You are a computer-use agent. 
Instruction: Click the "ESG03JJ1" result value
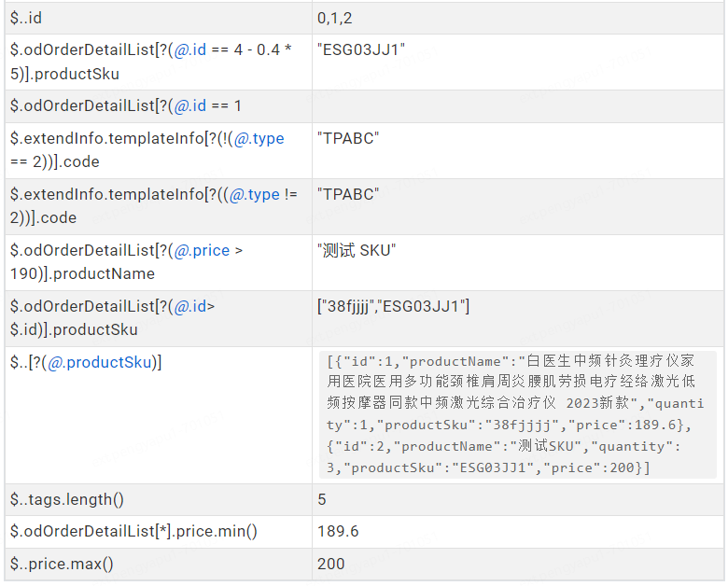pyautogui.click(x=361, y=49)
